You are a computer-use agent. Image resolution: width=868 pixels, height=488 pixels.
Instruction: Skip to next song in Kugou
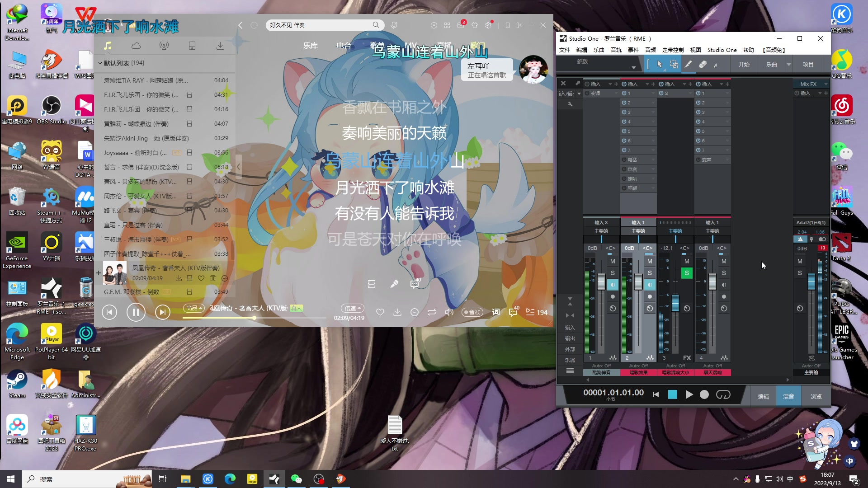click(163, 312)
